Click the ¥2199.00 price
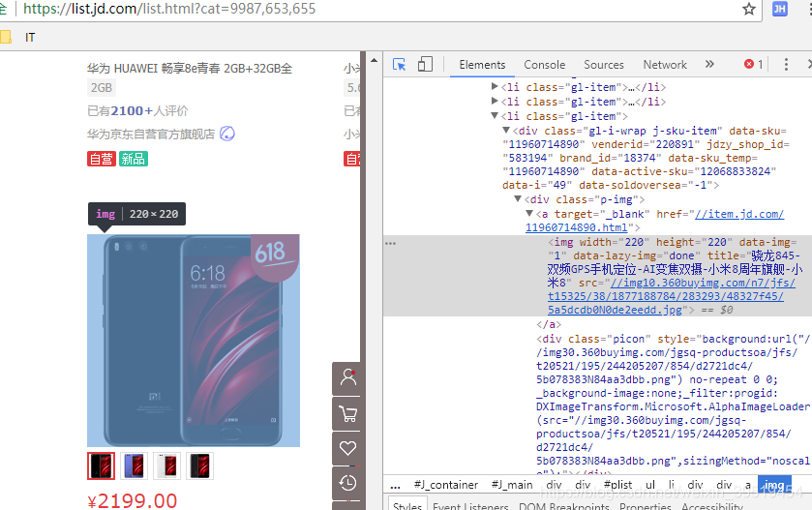The width and height of the screenshot is (812, 510). [x=133, y=500]
